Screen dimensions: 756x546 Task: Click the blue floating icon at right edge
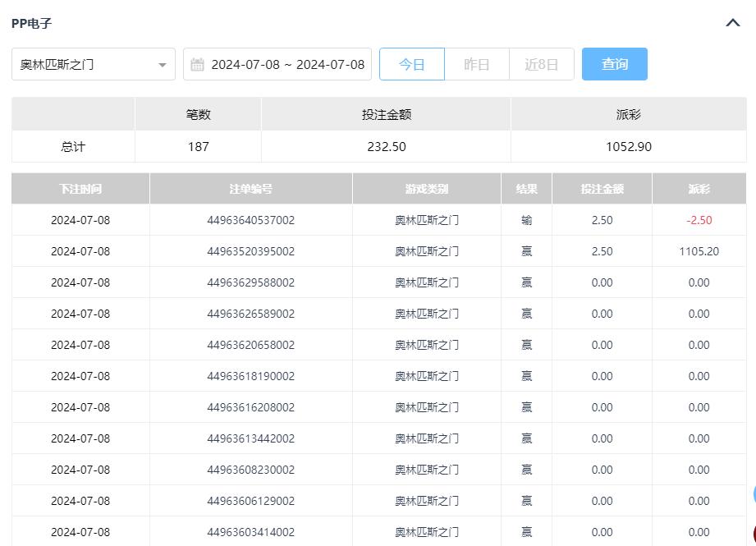pos(753,494)
